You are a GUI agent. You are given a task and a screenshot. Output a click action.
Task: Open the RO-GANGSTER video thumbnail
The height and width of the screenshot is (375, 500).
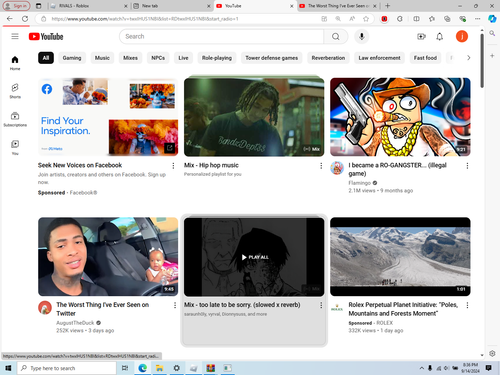[x=400, y=117]
